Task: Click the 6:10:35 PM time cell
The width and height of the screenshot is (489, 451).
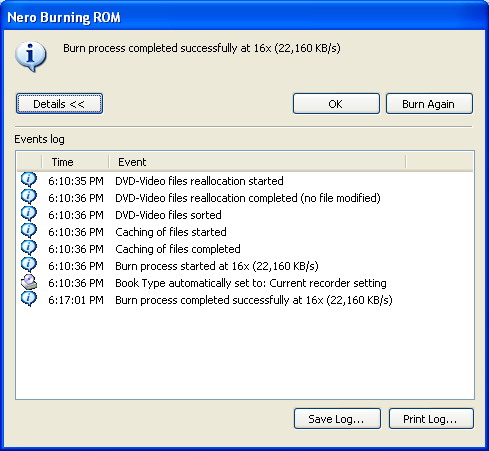Action: tap(76, 181)
